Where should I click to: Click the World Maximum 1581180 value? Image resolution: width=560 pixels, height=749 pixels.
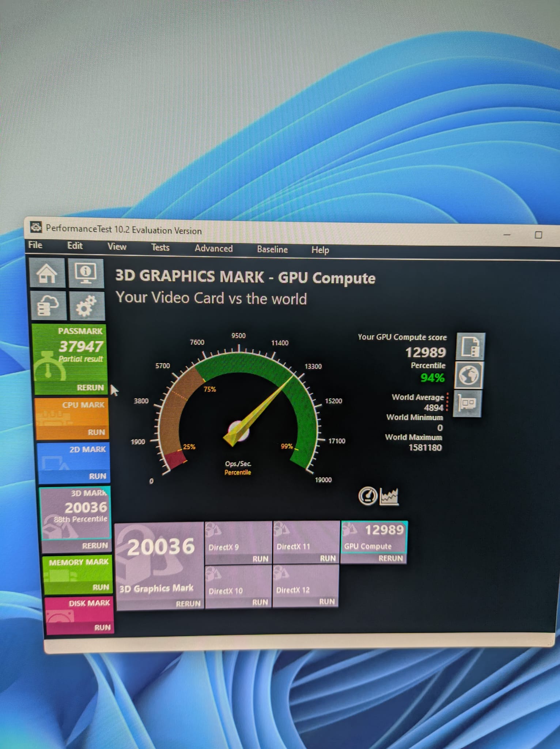[x=425, y=447]
